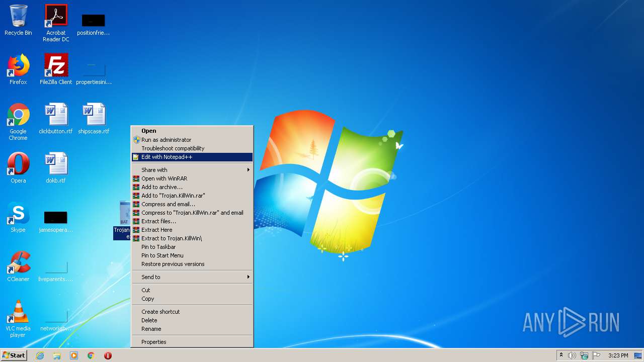Click the Action Center flag icon
644x362 pixels.
(596, 355)
